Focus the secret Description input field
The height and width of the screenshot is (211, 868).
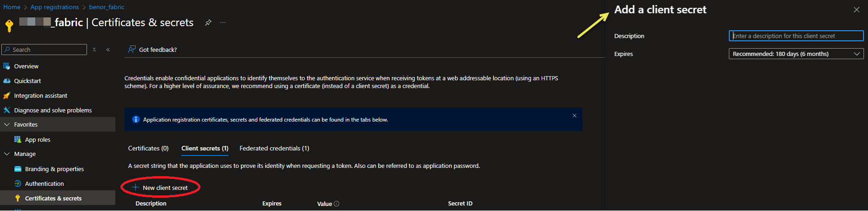coord(796,36)
